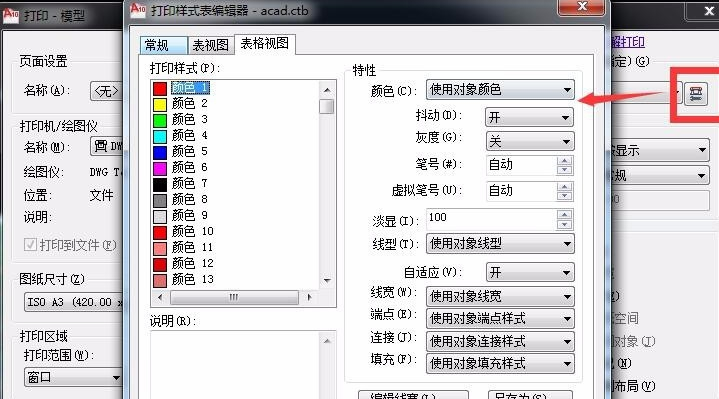Open the Line join style dropdown
Image resolution: width=719 pixels, height=399 pixels.
(500, 341)
